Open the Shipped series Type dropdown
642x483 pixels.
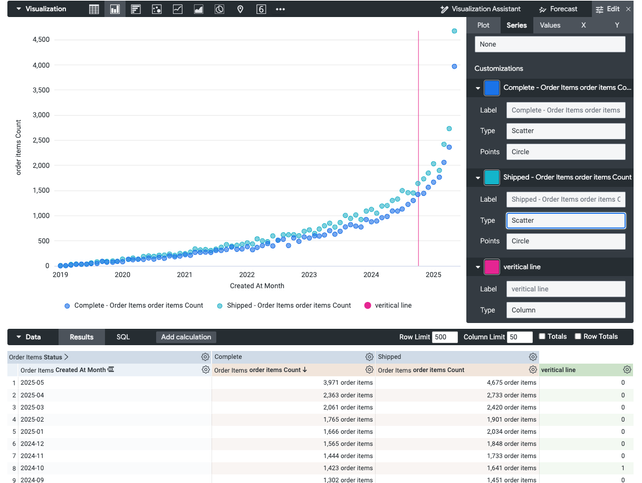(566, 220)
